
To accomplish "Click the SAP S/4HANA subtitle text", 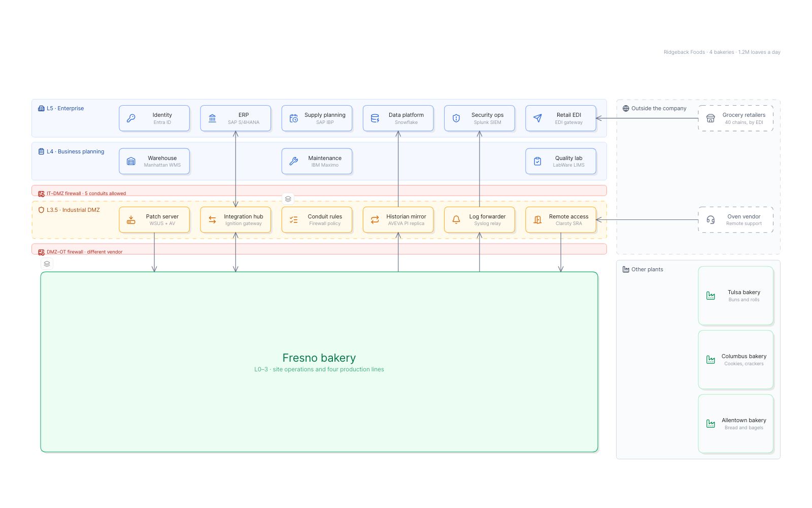I will tap(244, 122).
